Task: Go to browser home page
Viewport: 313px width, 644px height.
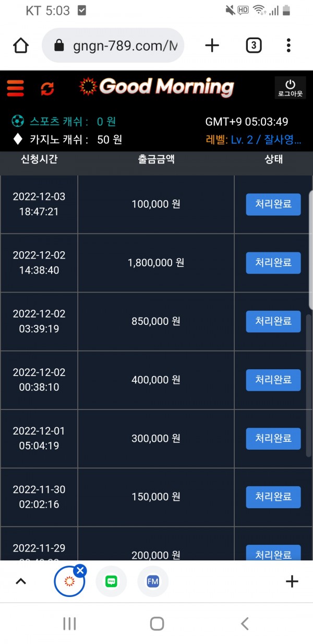Action: point(21,46)
